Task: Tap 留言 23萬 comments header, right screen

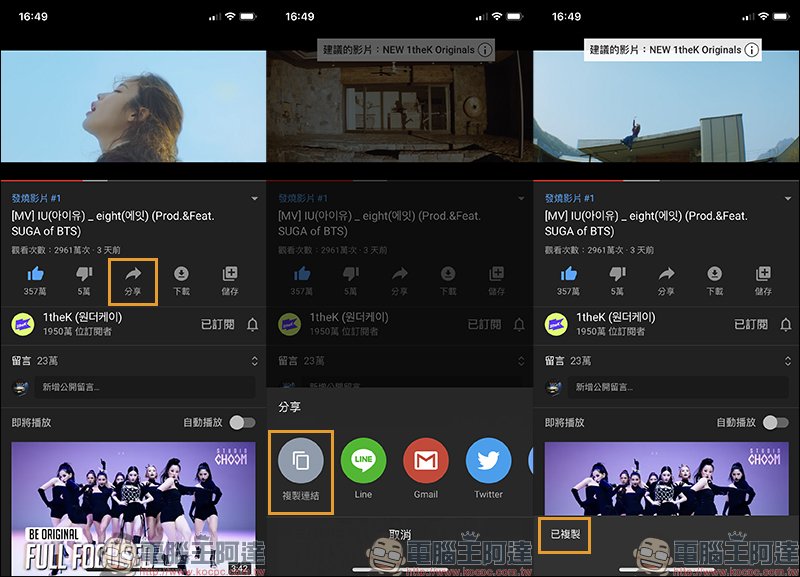Action: click(568, 361)
